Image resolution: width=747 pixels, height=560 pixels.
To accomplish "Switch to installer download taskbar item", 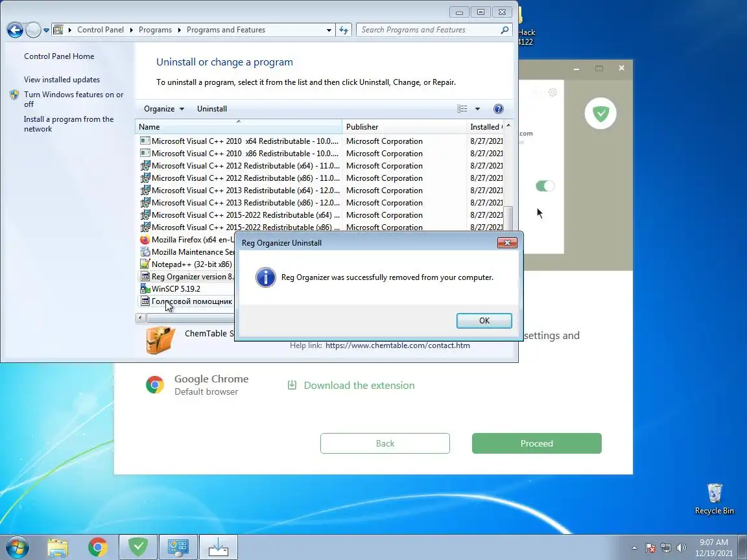I will (x=218, y=547).
